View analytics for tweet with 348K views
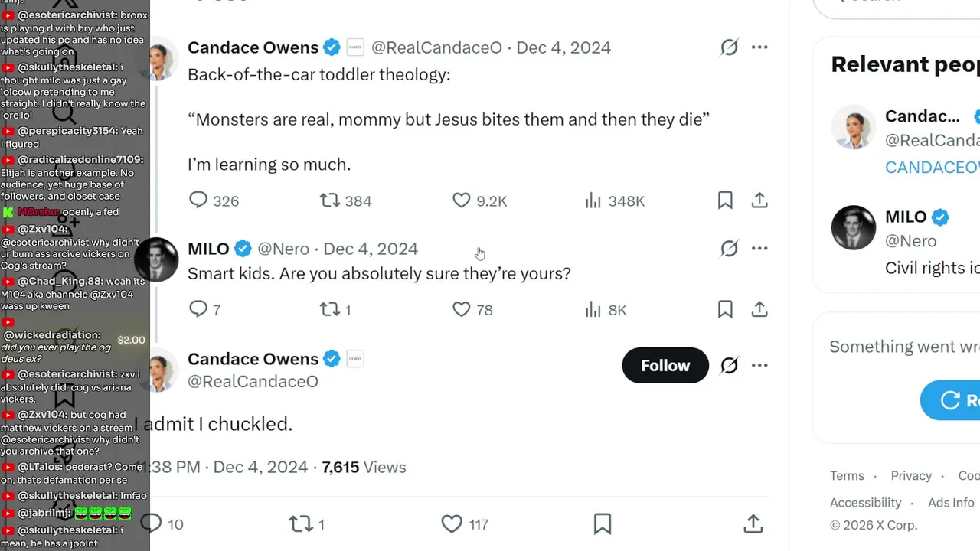Viewport: 980px width, 551px height. (x=614, y=201)
